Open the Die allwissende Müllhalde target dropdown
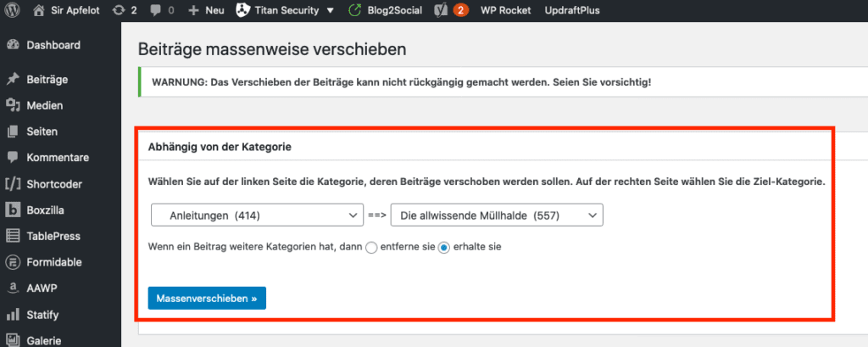868x347 pixels. pos(497,216)
